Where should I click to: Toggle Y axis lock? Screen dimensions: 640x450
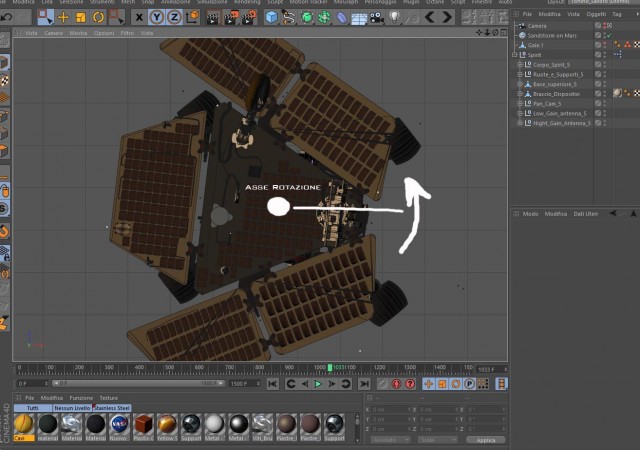[157, 17]
